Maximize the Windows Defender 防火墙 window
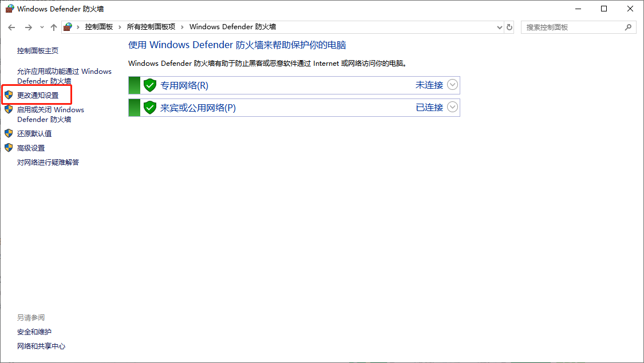 pyautogui.click(x=604, y=9)
